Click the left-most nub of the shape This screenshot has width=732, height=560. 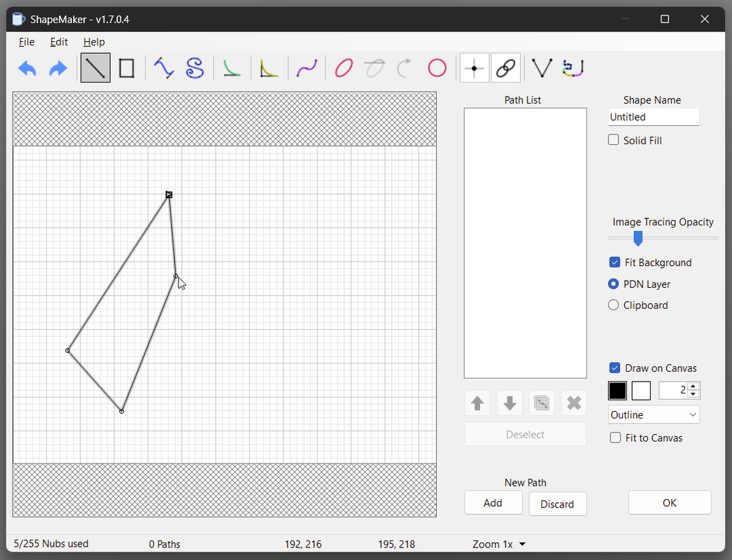(x=68, y=350)
